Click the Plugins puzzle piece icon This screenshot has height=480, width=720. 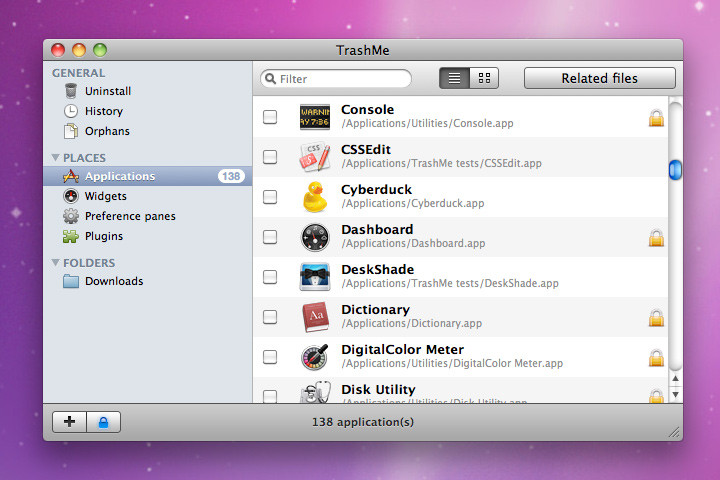71,236
